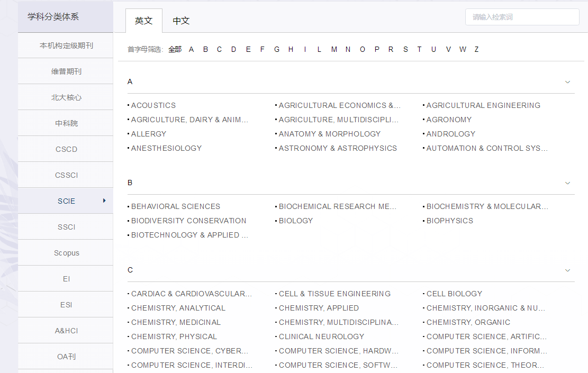Collapse section A using its chevron
This screenshot has height=373, width=588.
[567, 82]
